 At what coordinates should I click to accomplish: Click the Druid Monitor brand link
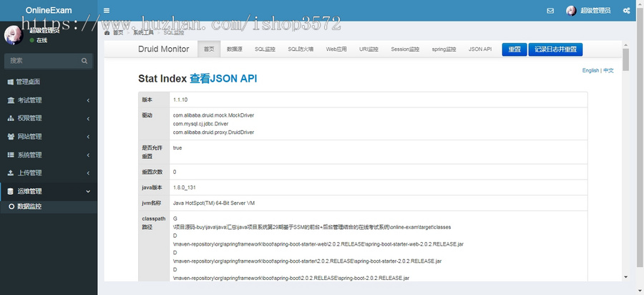pyautogui.click(x=163, y=49)
